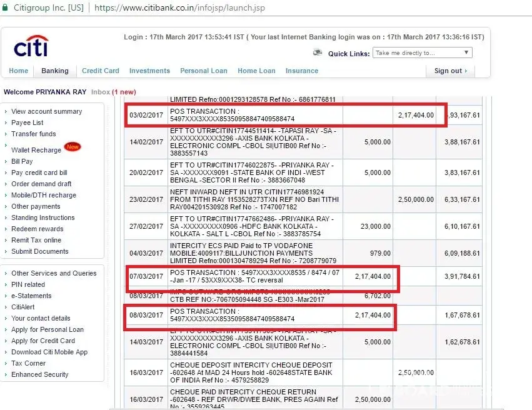Image resolution: width=532 pixels, height=410 pixels.
Task: Open e-Statements from the sidebar
Action: click(x=31, y=296)
